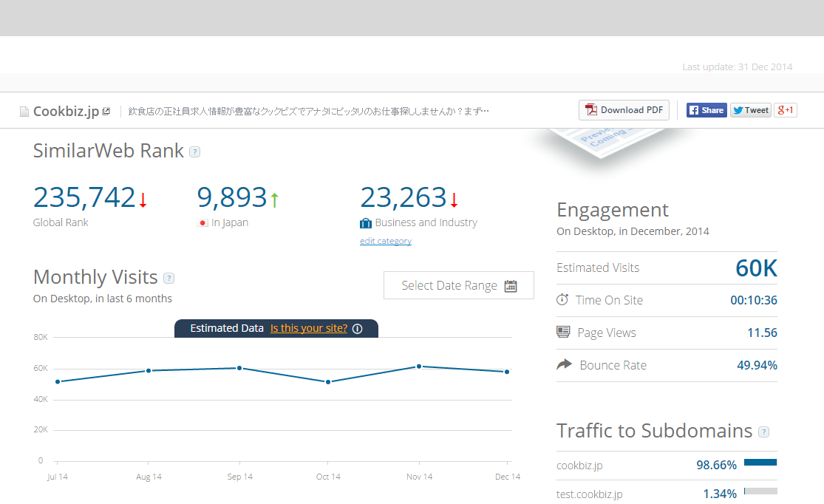Click red down arrow beside category rank 23,263

(x=454, y=200)
